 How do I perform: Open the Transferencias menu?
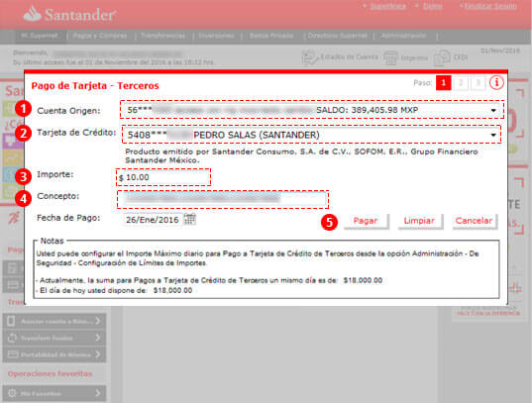point(162,36)
